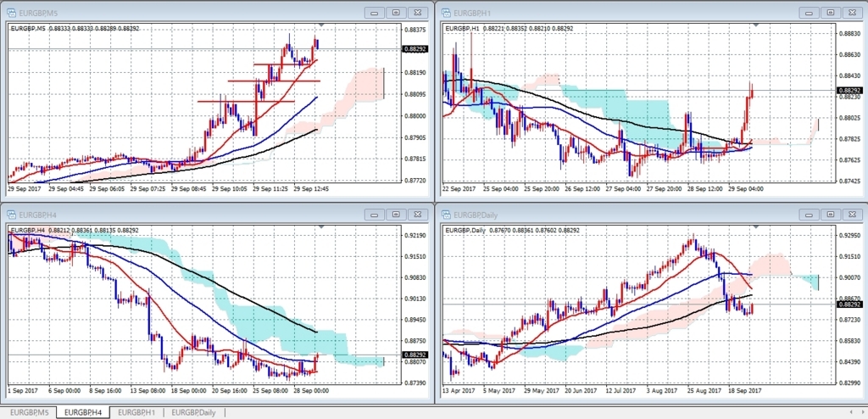Maximize the EURGBP,Daily chart window

click(831, 214)
